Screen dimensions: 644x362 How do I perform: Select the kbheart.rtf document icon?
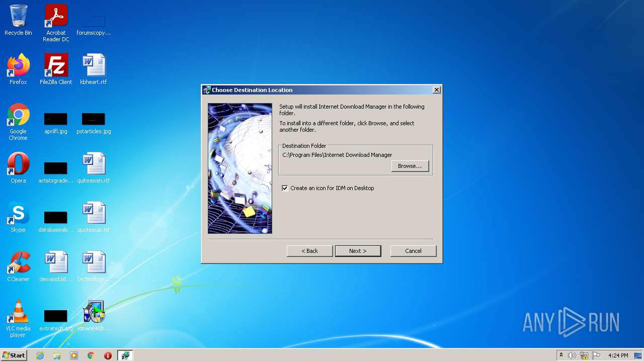(94, 69)
